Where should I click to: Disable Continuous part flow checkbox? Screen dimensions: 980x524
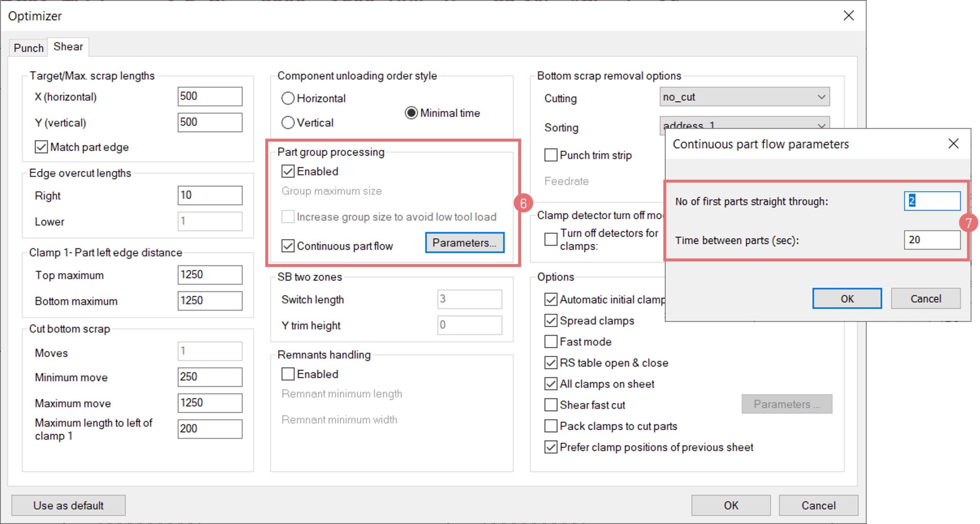click(x=288, y=246)
